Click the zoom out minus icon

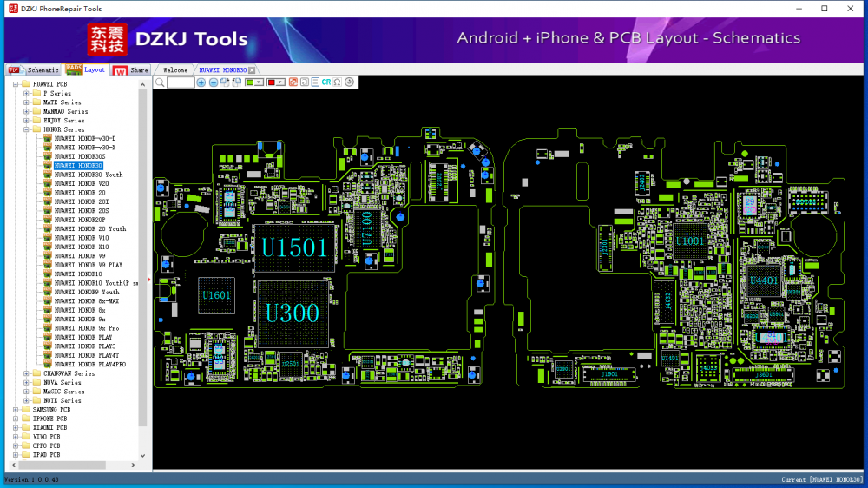(x=214, y=82)
